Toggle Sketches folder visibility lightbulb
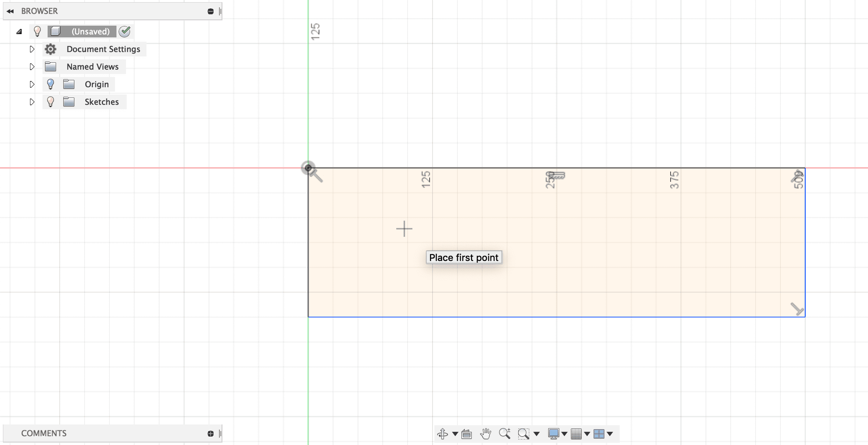Screen dimensions: 868x445 [51, 102]
